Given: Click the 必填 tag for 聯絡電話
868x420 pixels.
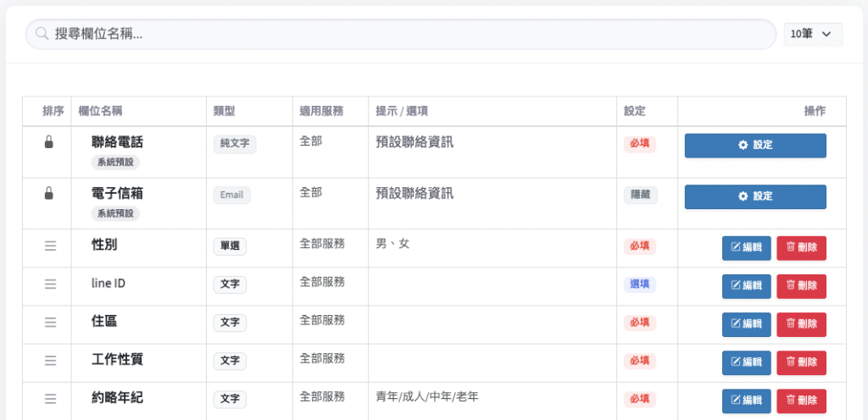Looking at the screenshot, I should click(640, 144).
